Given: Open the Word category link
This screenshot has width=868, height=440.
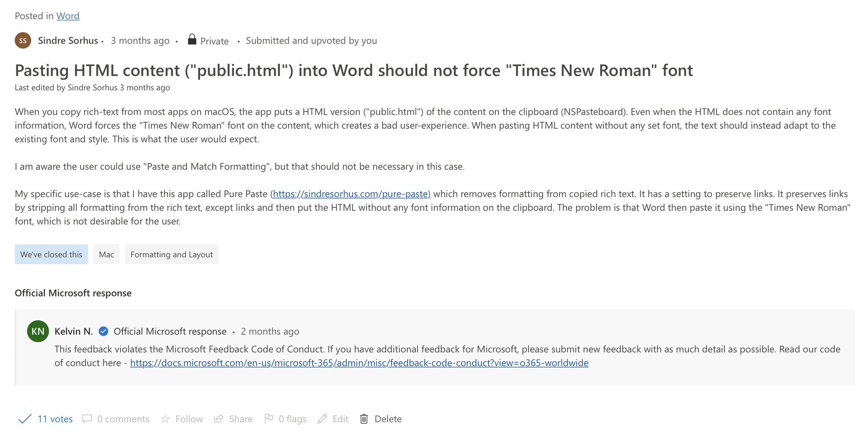Looking at the screenshot, I should click(x=68, y=16).
